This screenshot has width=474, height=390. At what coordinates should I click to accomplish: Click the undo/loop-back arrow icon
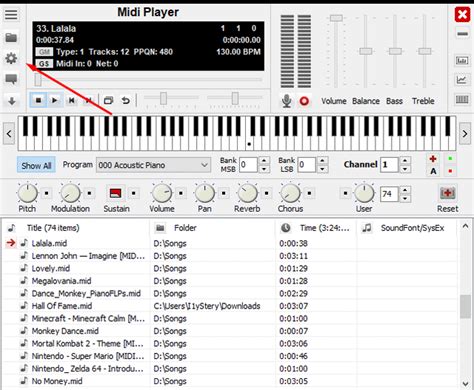(126, 100)
